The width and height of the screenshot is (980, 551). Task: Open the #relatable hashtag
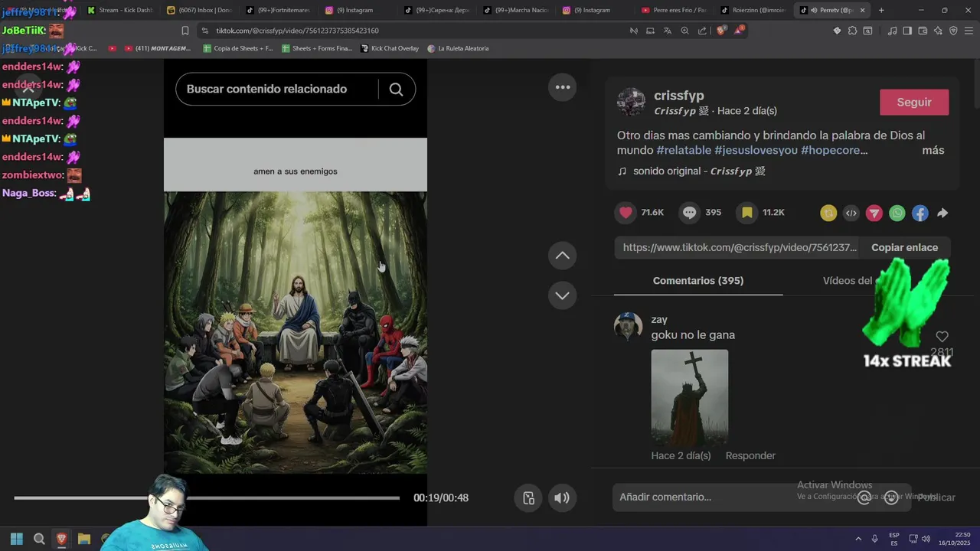tap(684, 151)
